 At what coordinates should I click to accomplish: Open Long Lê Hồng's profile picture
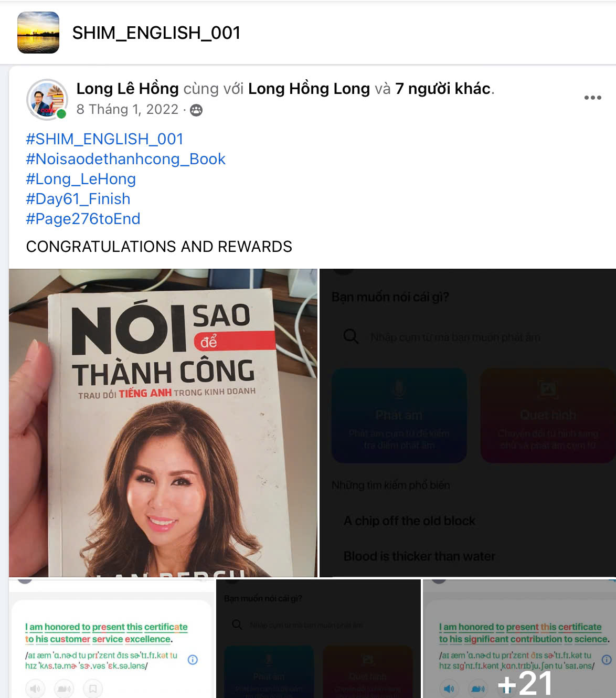pyautogui.click(x=47, y=100)
